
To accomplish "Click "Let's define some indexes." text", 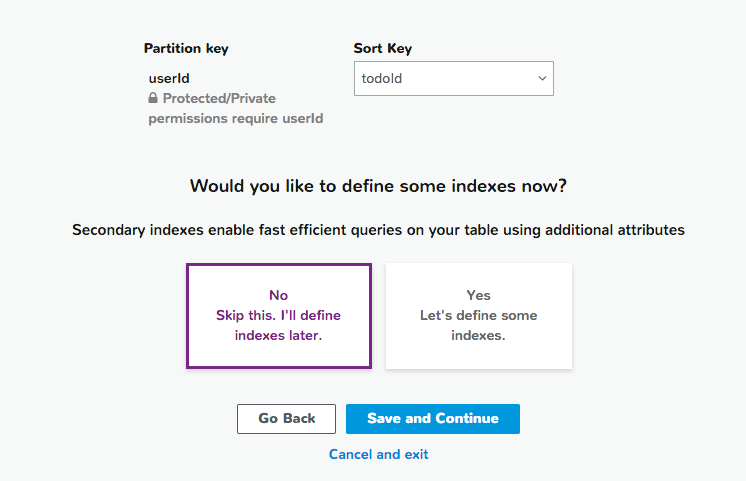I will point(478,326).
